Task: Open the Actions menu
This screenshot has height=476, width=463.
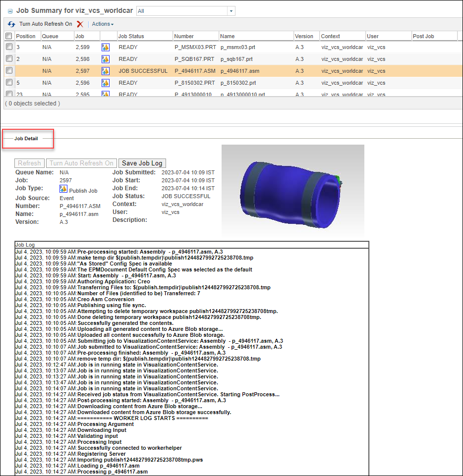Action: point(103,24)
